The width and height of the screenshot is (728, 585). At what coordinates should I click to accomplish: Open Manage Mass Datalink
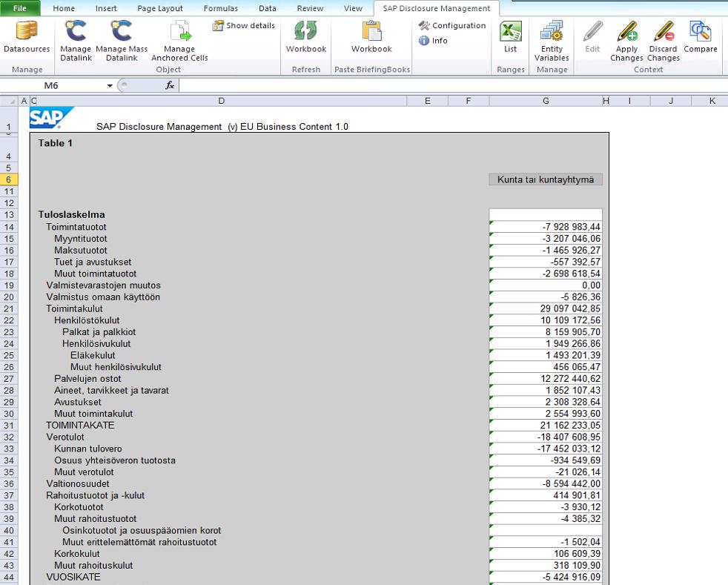click(x=122, y=41)
